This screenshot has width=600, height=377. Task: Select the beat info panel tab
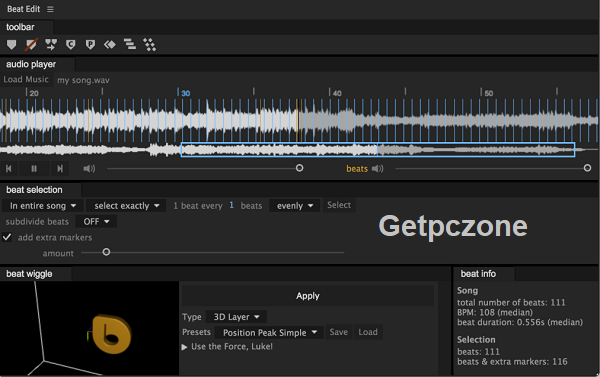click(x=478, y=274)
